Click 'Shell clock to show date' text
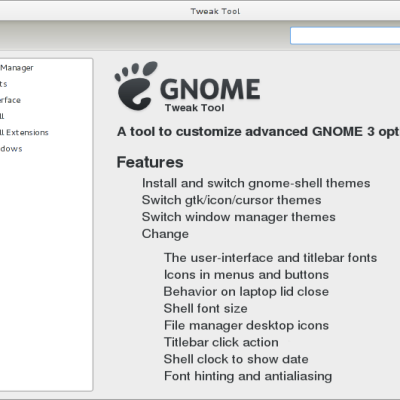The height and width of the screenshot is (400, 400). [x=236, y=359]
